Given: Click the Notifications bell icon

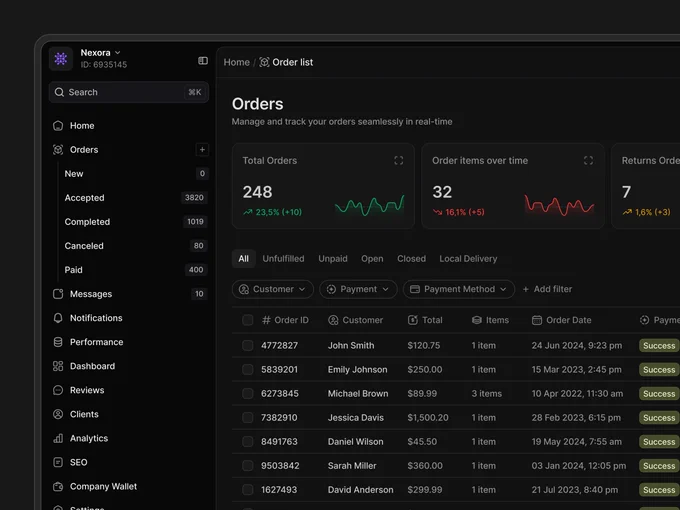Looking at the screenshot, I should (58, 318).
